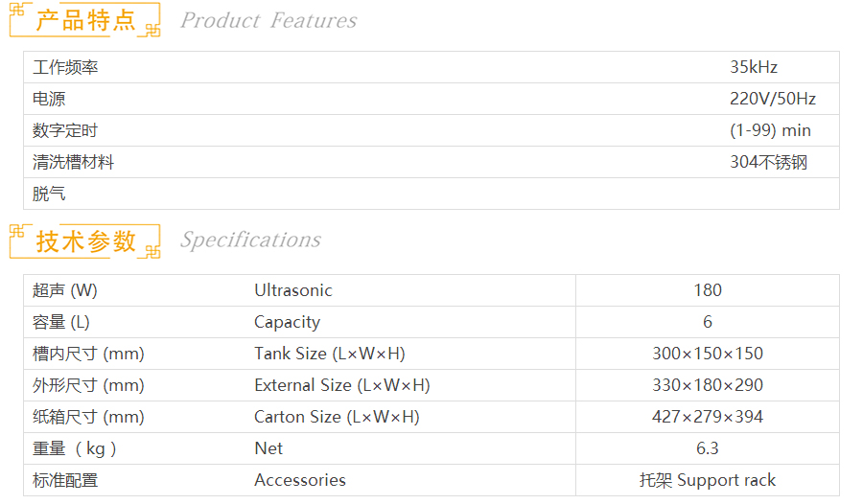The height and width of the screenshot is (504, 863).
Task: Click the 220V/50Hz power value
Action: 773,99
